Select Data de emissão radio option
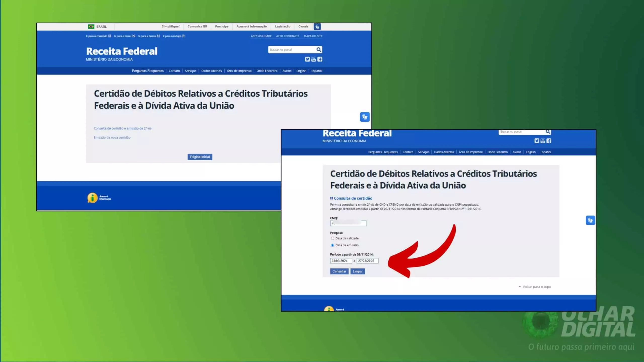The height and width of the screenshot is (362, 644). [333, 245]
